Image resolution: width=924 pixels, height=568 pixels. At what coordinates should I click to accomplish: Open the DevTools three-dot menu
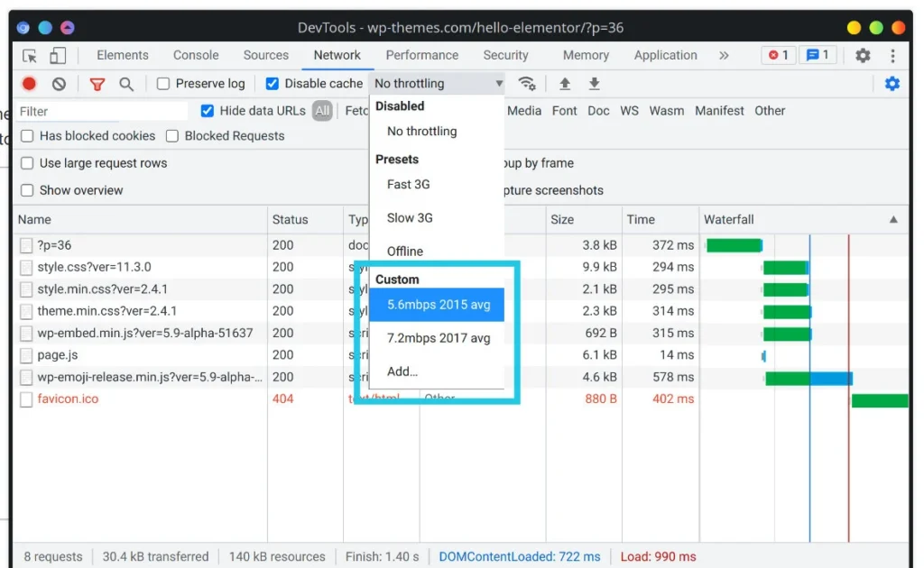click(892, 55)
